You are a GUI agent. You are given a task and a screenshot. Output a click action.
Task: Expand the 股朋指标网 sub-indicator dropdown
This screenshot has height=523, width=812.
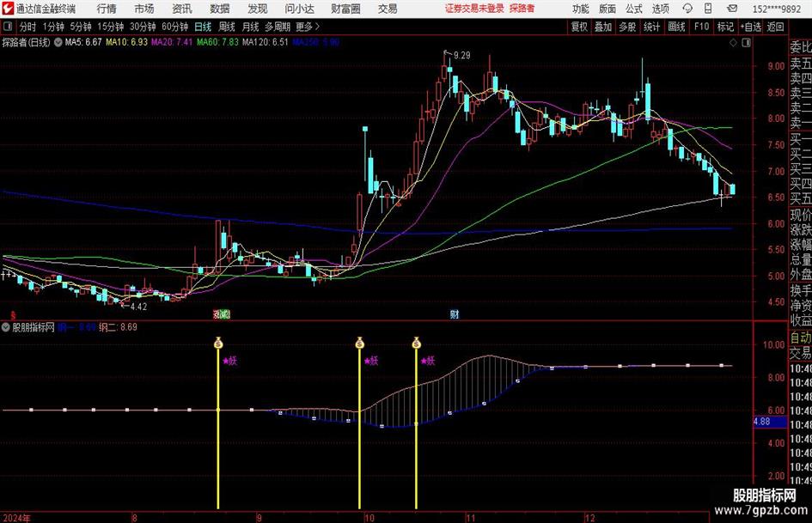[6, 327]
